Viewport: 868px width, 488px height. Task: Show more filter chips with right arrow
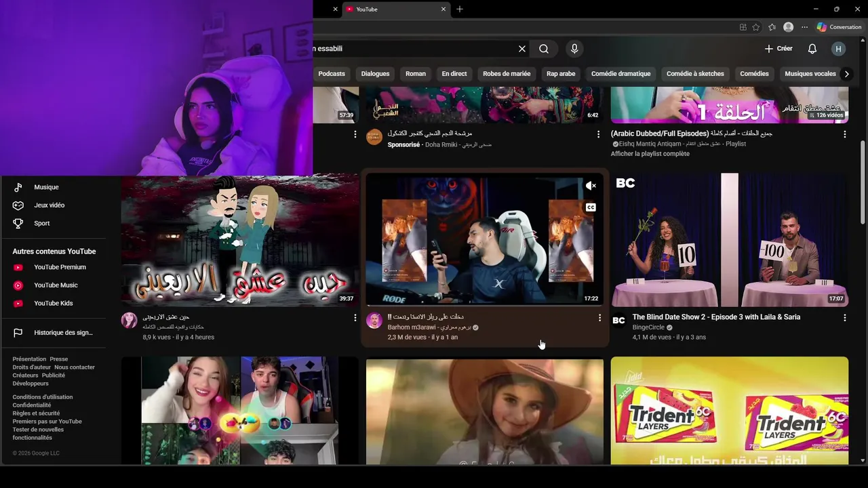pyautogui.click(x=846, y=74)
